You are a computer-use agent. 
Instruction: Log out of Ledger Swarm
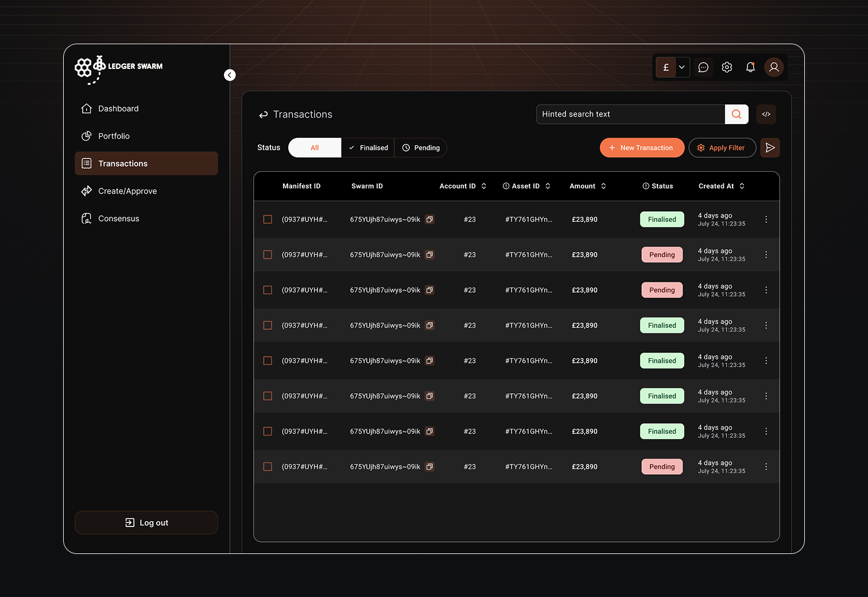coord(146,522)
